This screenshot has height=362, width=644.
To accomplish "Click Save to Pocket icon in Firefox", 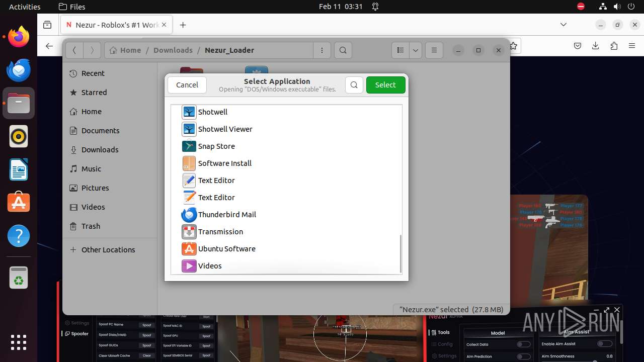I will [x=578, y=46].
